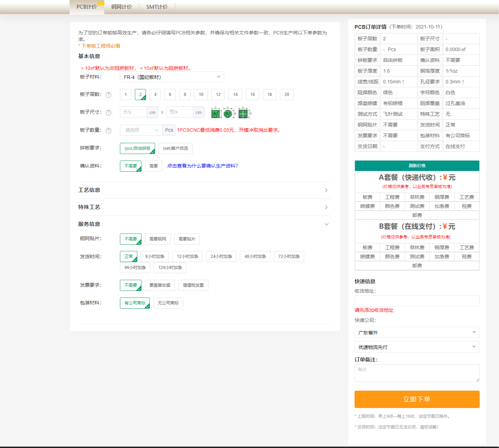Open the 板子材料 FR-4 dropdown

172,77
